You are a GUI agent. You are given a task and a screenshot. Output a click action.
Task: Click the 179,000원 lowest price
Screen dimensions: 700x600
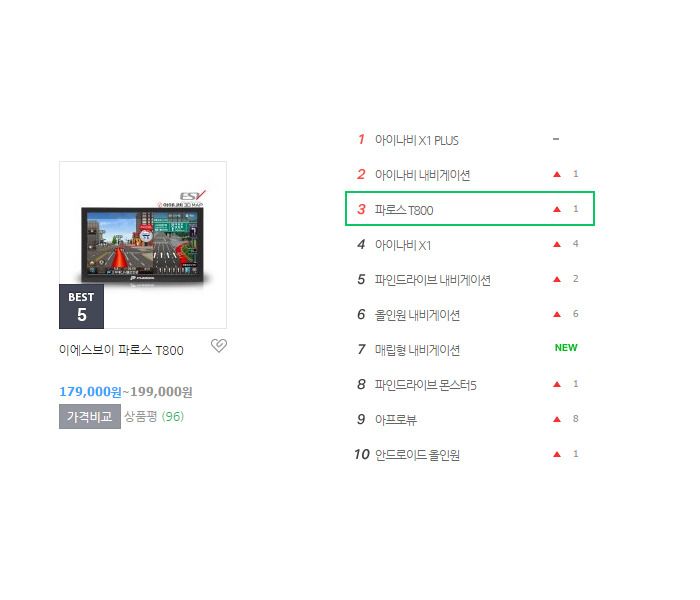click(90, 392)
